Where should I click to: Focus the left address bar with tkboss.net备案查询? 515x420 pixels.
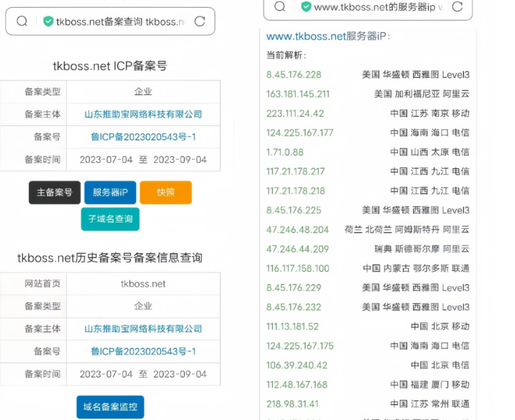pyautogui.click(x=111, y=21)
